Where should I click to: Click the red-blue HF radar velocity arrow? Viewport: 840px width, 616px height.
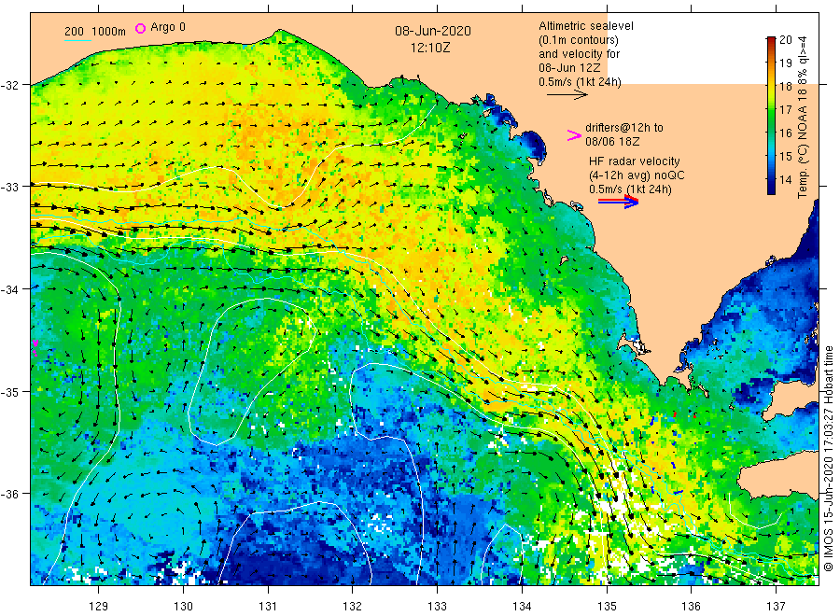click(618, 201)
